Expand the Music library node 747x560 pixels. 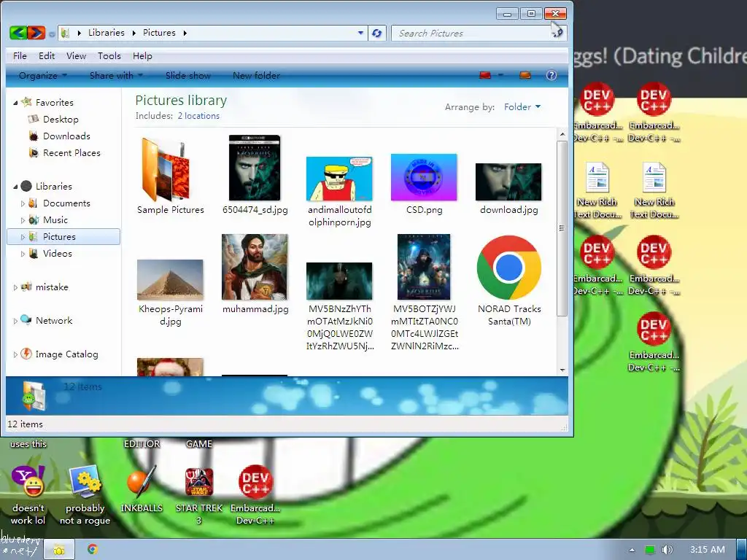(23, 220)
